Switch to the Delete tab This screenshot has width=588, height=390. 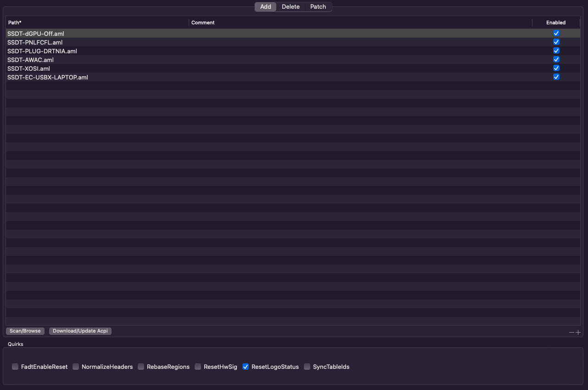tap(291, 7)
